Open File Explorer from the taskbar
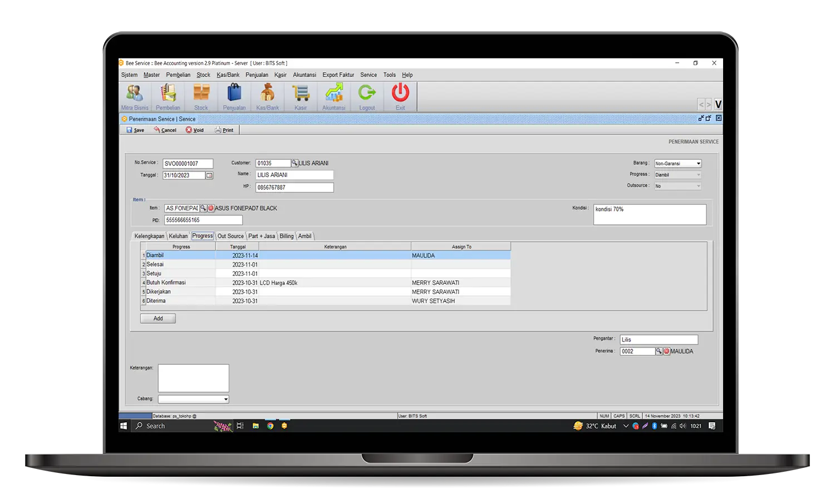 [256, 426]
